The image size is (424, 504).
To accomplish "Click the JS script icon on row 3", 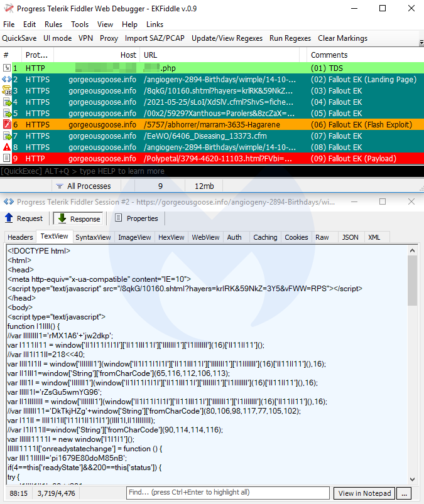I will tap(6, 90).
